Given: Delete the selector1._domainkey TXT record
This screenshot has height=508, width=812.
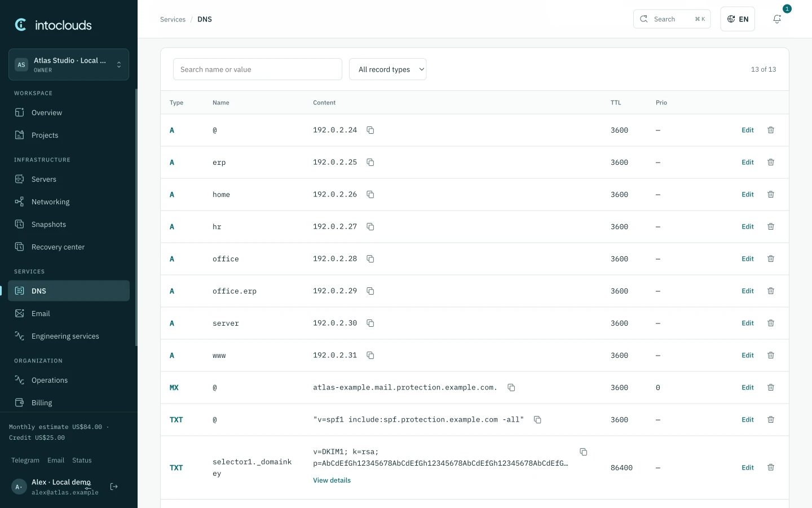Looking at the screenshot, I should (x=771, y=468).
